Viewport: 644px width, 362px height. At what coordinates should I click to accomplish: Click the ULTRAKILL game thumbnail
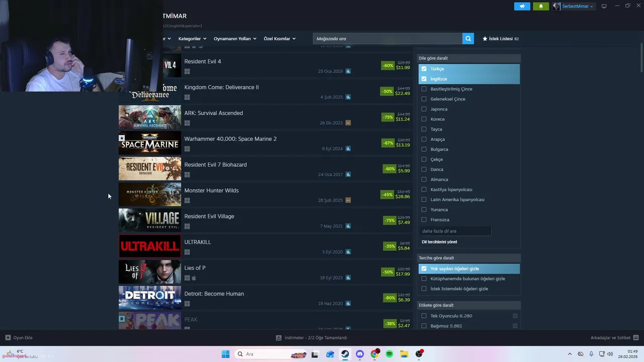(x=150, y=246)
